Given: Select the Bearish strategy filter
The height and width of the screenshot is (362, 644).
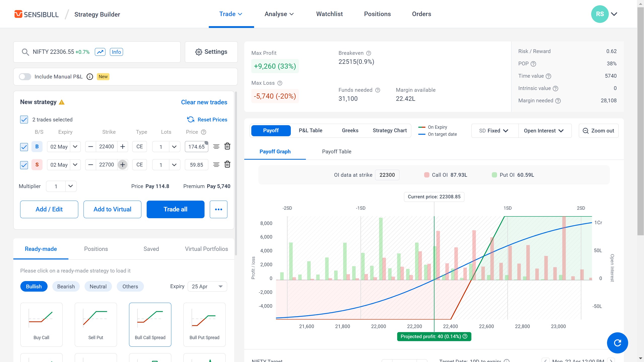Looking at the screenshot, I should point(66,287).
